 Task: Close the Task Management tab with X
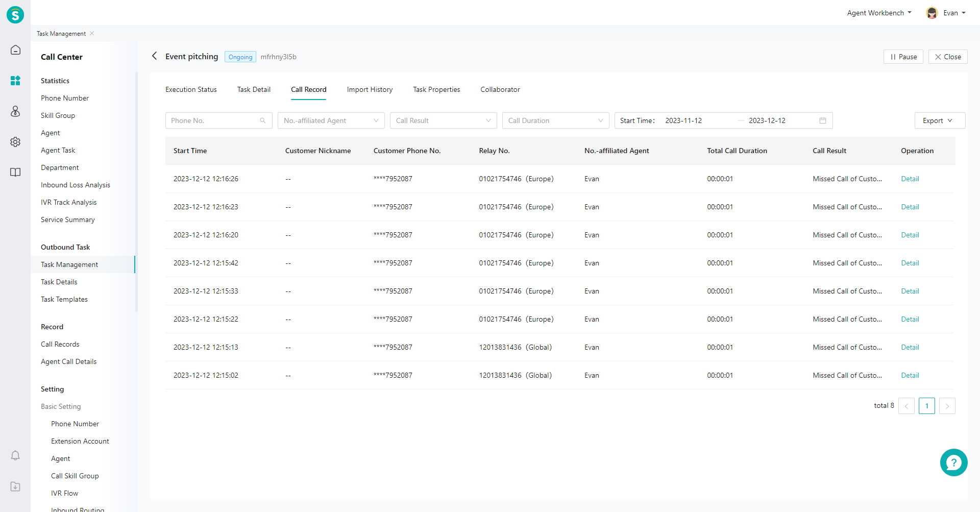(92, 33)
